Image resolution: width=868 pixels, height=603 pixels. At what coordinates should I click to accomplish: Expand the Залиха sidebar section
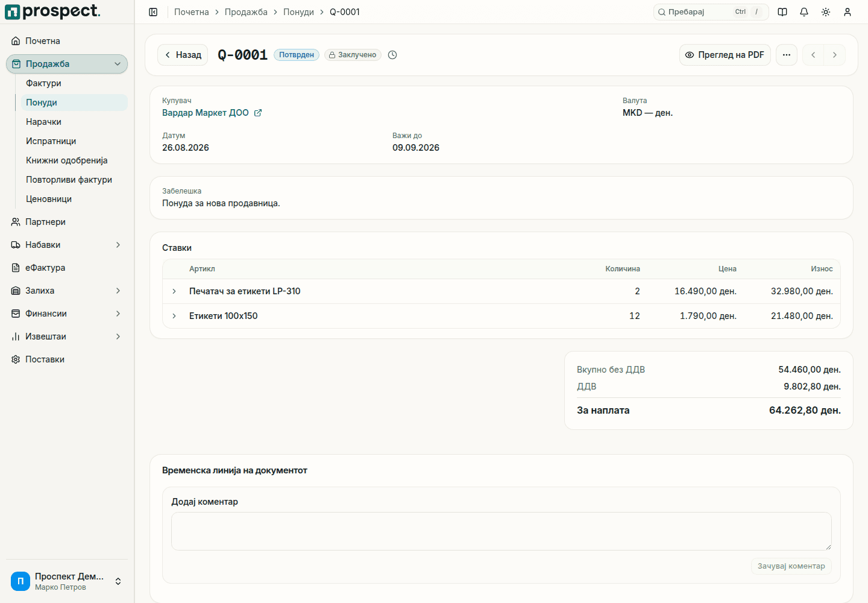67,291
